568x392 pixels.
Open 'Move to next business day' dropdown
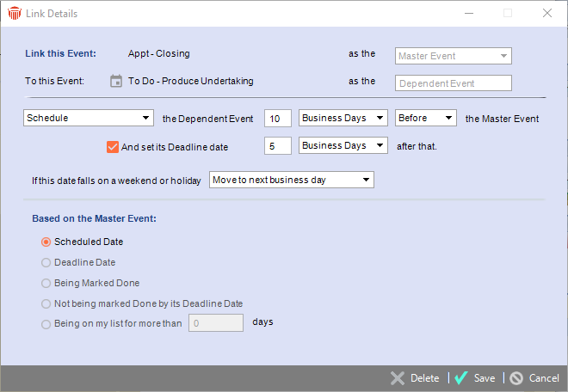[292, 180]
